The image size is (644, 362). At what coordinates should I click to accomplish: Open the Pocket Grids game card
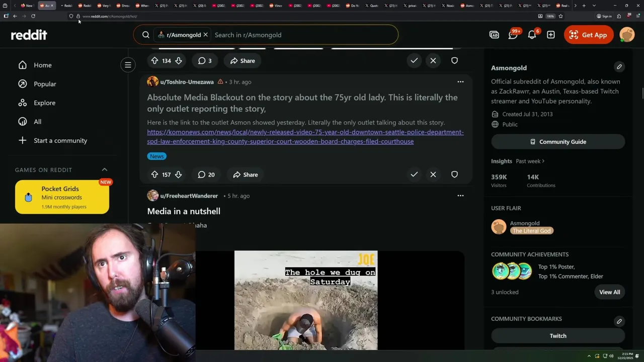tap(62, 197)
